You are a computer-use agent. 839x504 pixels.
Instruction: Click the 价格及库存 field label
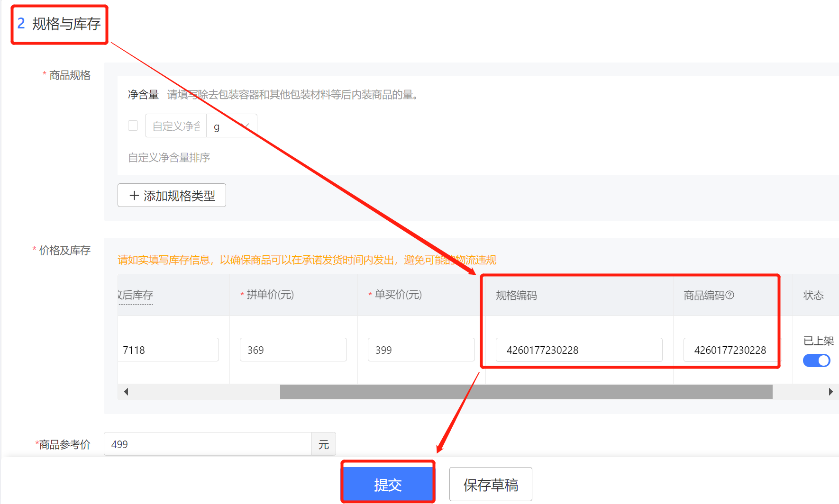click(x=64, y=250)
